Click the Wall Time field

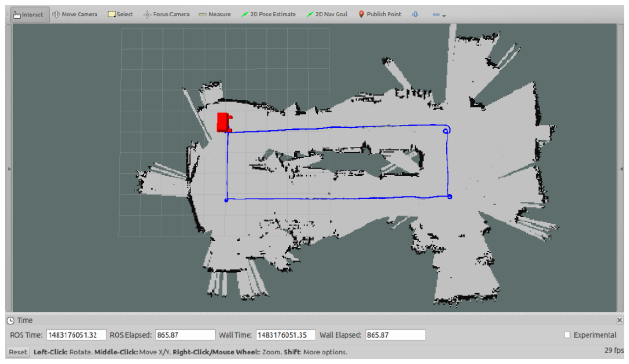286,335
